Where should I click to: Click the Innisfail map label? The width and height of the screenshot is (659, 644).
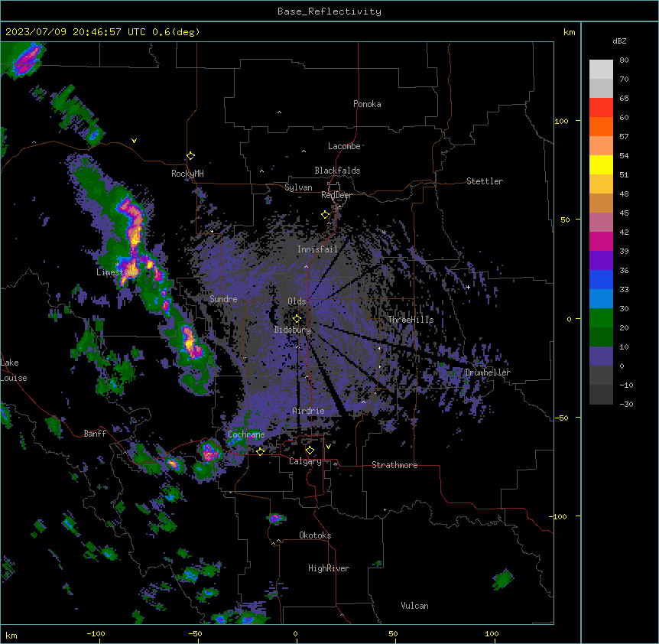click(318, 249)
